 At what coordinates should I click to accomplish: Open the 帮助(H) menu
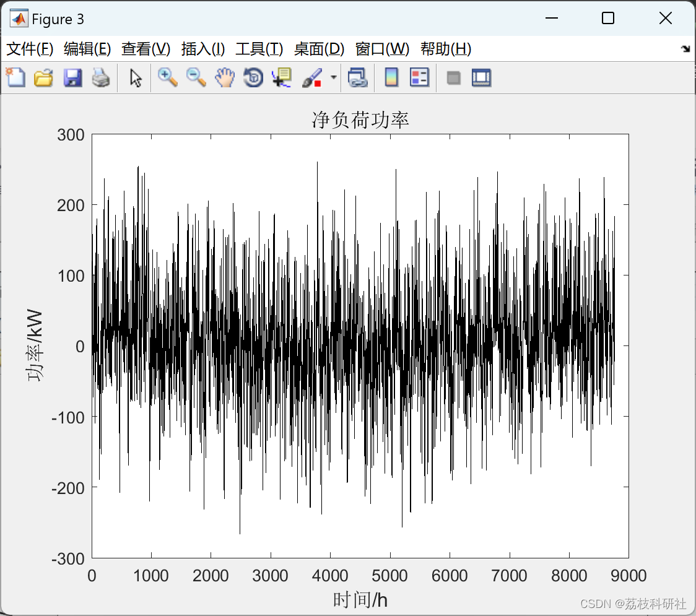click(x=446, y=49)
